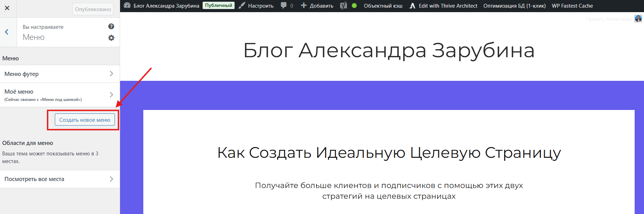This screenshot has width=644, height=214.
Task: Click the plus icon next to Добавить
Action: click(304, 6)
